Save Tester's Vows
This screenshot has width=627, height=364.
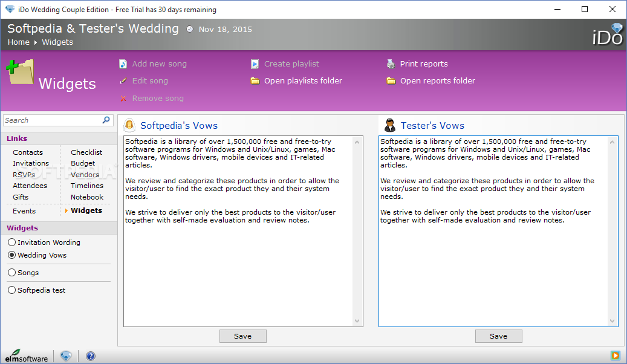pos(498,336)
